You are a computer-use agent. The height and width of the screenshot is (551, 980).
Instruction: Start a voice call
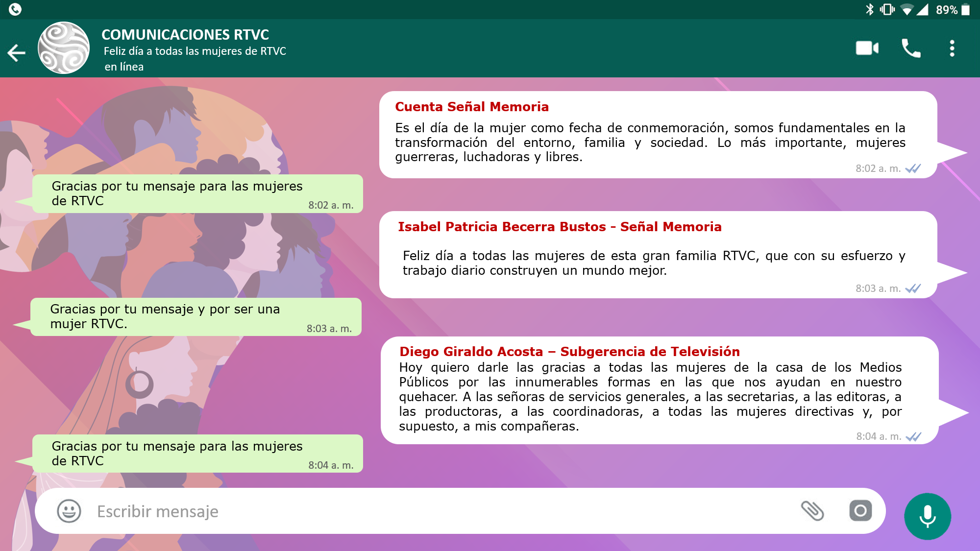(911, 48)
